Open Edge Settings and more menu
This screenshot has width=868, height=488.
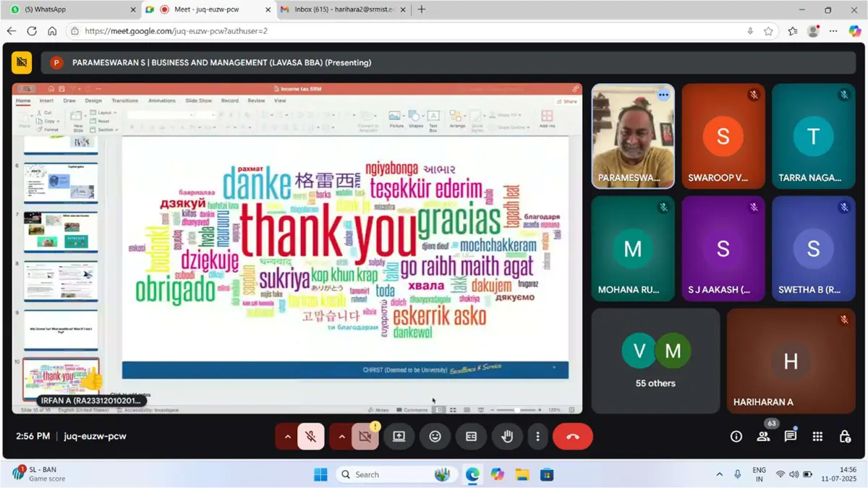(833, 31)
